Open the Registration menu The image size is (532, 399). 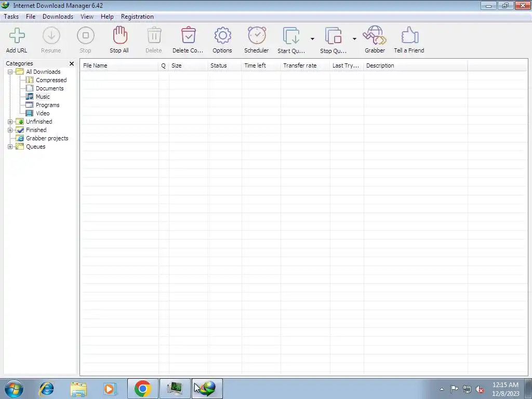point(137,17)
